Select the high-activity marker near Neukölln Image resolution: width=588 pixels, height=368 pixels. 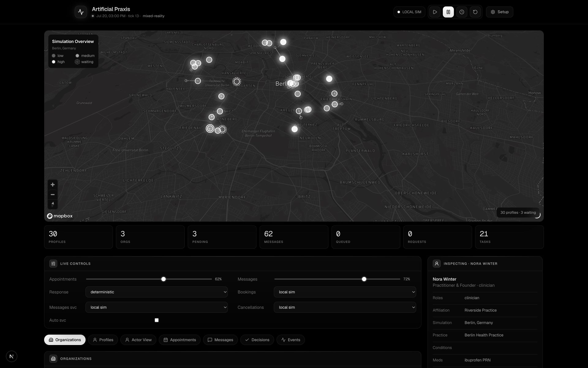point(295,129)
